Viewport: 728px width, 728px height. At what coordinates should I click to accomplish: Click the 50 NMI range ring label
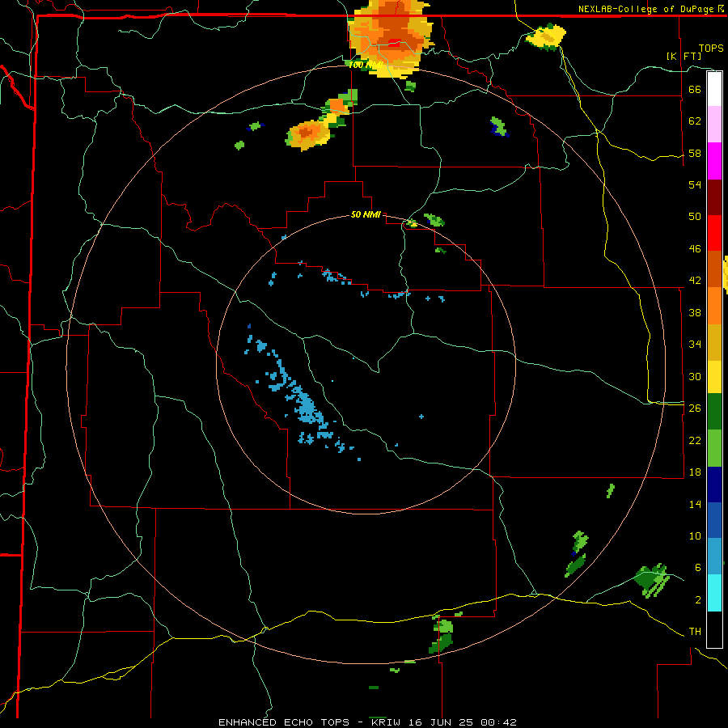pyautogui.click(x=366, y=214)
